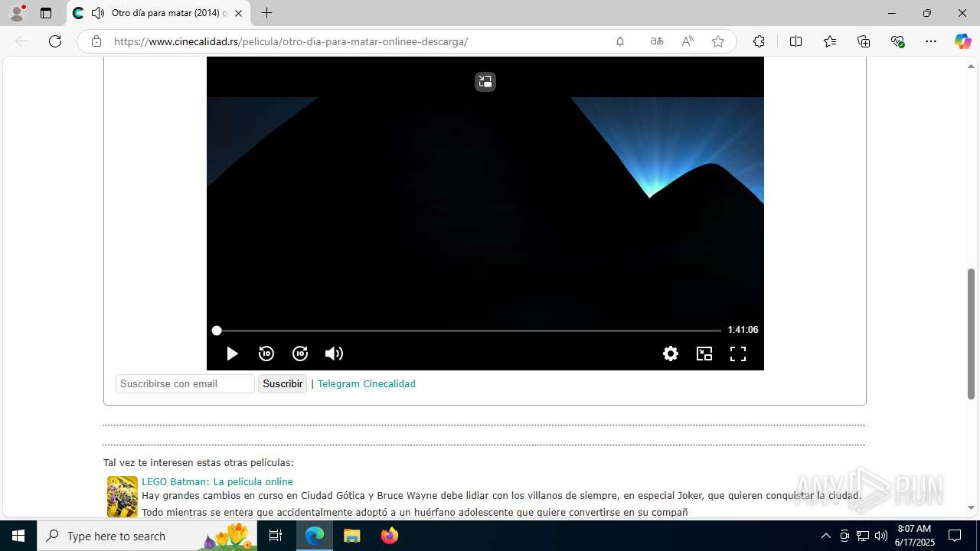This screenshot has width=980, height=551.
Task: Click the scrollbar up arrow
Action: (x=972, y=67)
